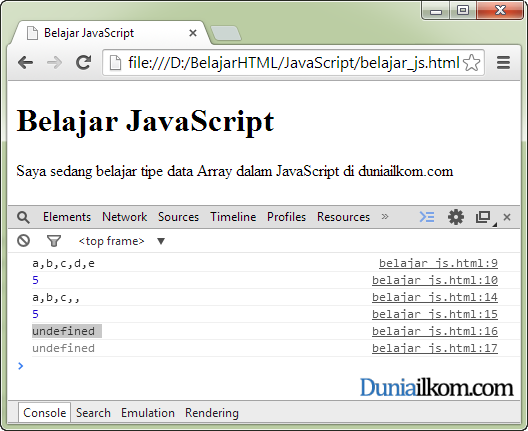Show more DevTools tabs chevron

385,217
